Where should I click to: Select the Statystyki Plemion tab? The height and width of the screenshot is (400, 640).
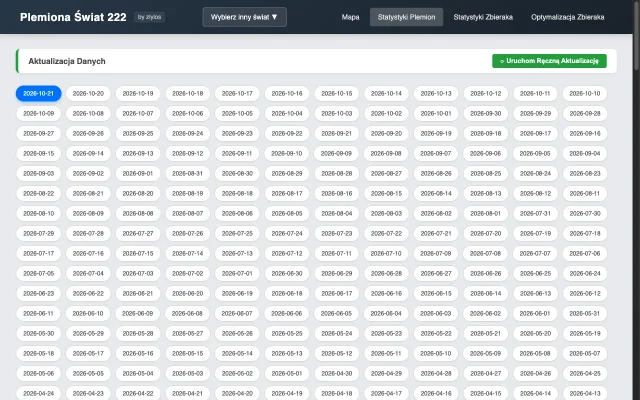click(406, 17)
